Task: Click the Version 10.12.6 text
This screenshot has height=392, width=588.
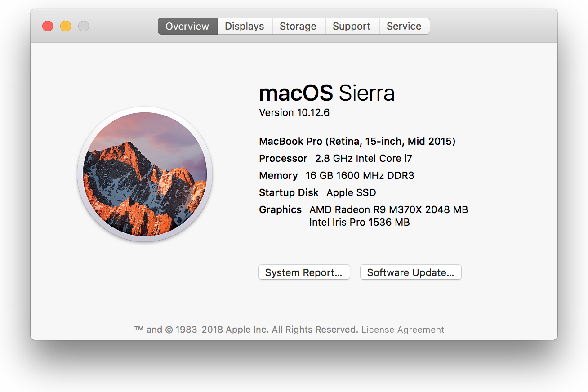Action: [294, 112]
